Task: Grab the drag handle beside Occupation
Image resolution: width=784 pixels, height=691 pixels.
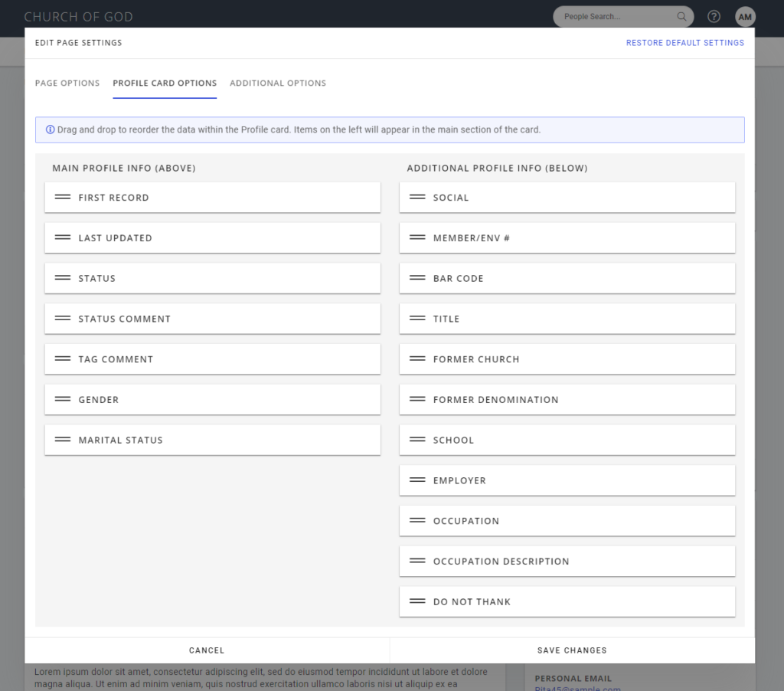Action: pos(417,520)
